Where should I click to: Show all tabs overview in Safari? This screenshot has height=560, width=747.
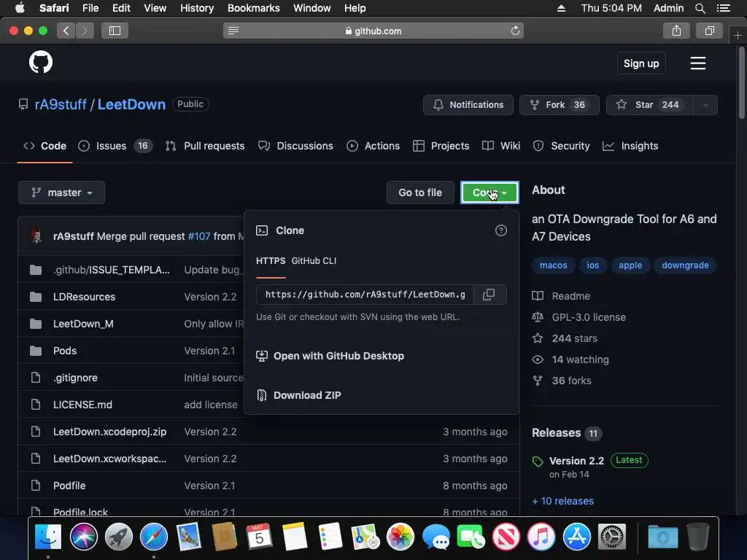pyautogui.click(x=709, y=31)
